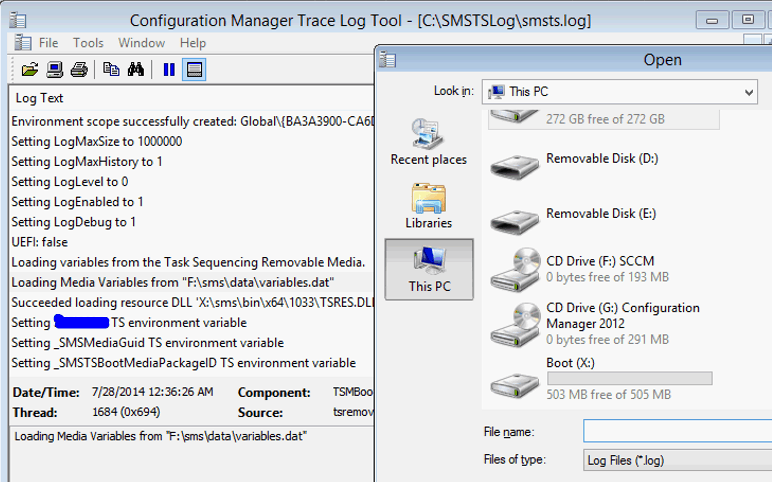Viewport: 772px width, 482px height.
Task: Select the drive showing 272 GB free
Action: (x=604, y=119)
